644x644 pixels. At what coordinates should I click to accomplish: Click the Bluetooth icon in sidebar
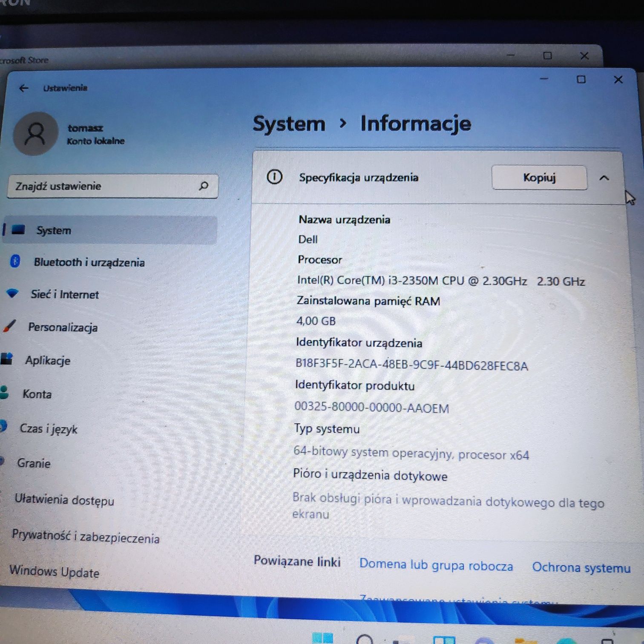click(15, 261)
